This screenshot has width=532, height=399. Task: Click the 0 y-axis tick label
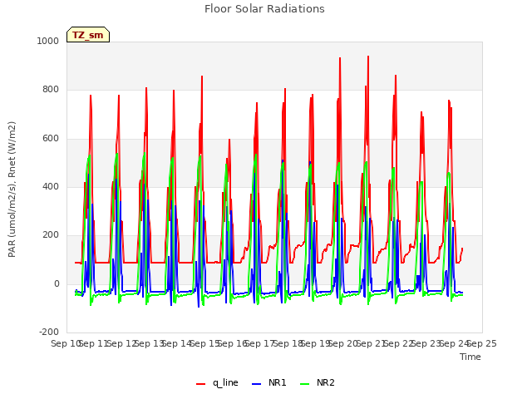click(57, 284)
